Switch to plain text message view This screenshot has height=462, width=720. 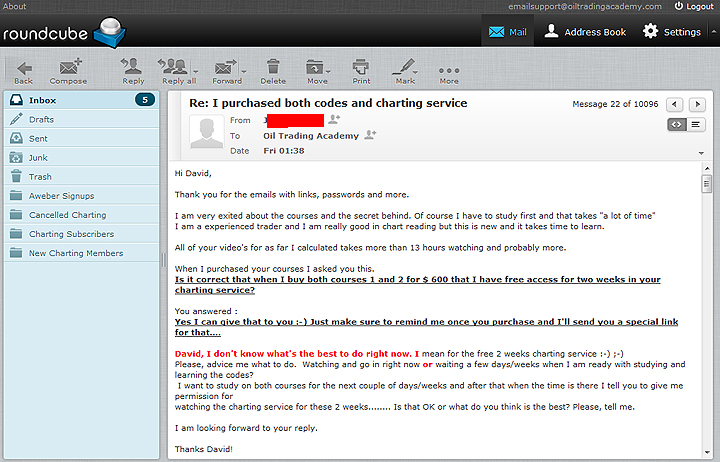click(x=696, y=124)
